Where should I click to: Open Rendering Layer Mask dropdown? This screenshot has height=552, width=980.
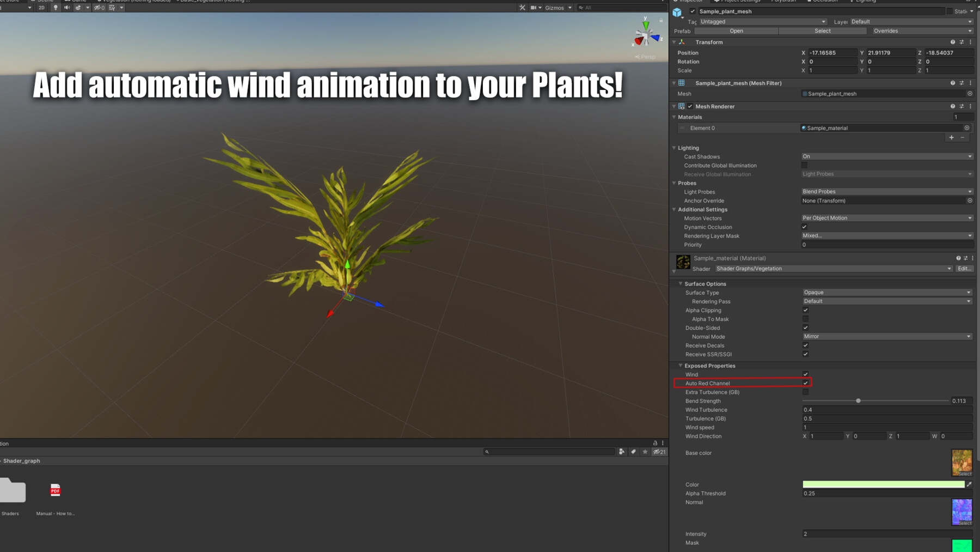(x=887, y=236)
